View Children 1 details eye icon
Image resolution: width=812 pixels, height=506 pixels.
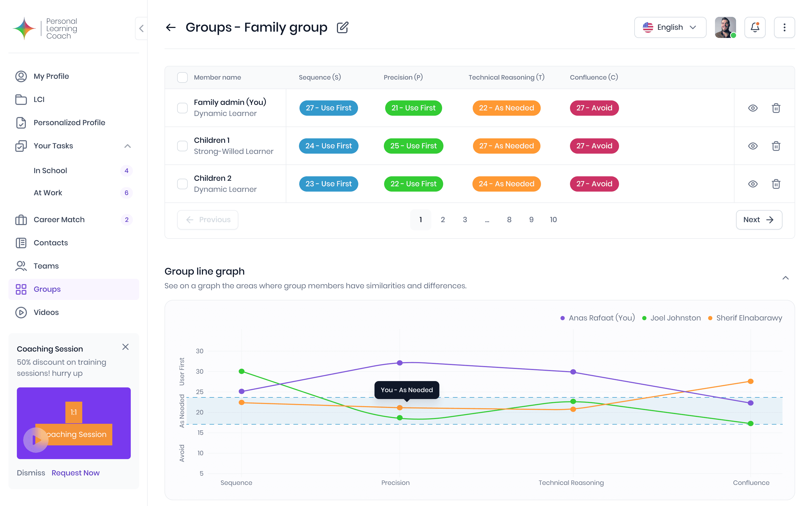[x=753, y=146]
